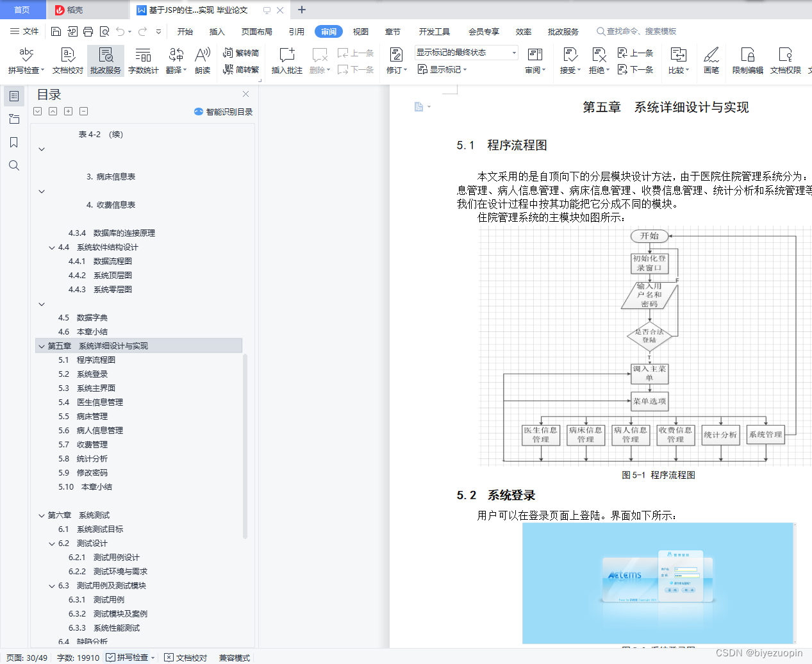This screenshot has height=664, width=812.
Task: Open the 开发工具 ribbon tab
Action: [435, 31]
